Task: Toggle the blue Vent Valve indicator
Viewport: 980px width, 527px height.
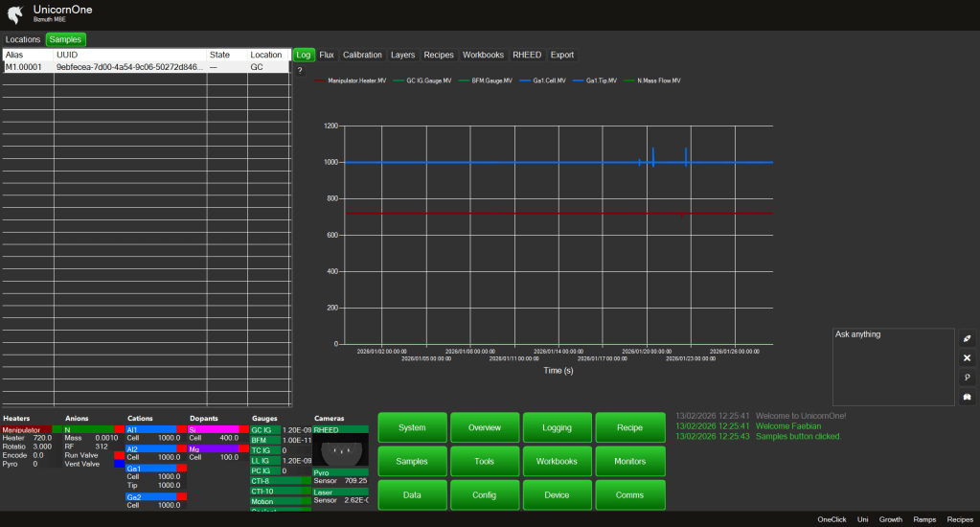Action: pyautogui.click(x=119, y=464)
